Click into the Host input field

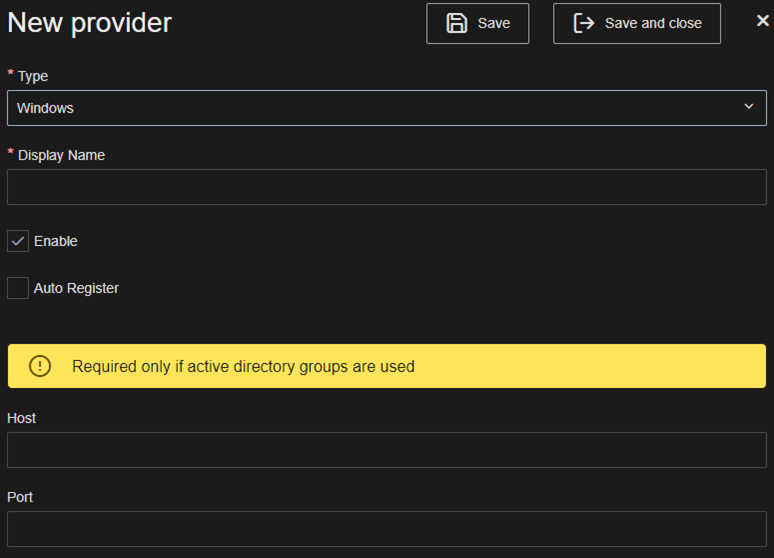(386, 450)
